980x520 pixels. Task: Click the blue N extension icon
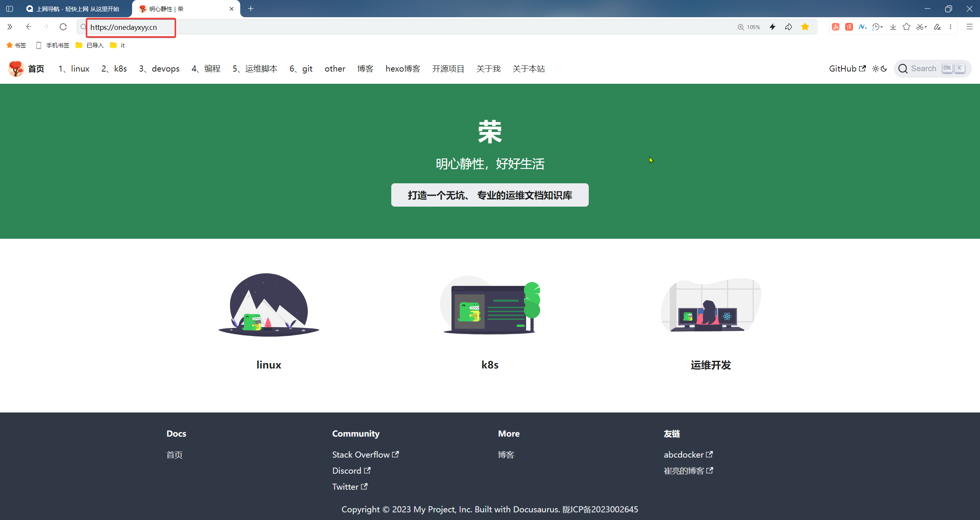tap(862, 27)
